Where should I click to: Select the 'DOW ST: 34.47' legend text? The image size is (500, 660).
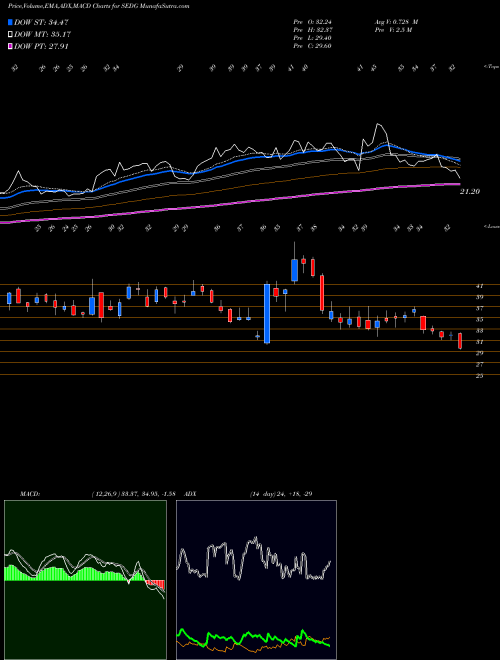tap(41, 22)
